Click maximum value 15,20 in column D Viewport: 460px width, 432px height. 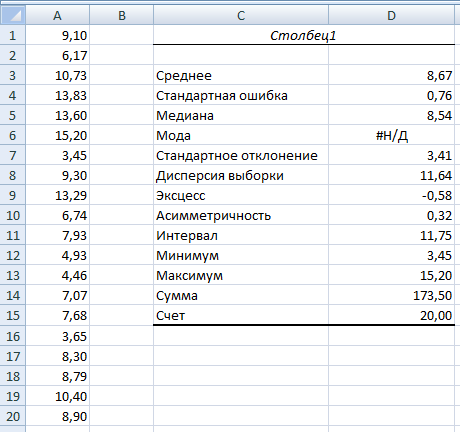tap(391, 275)
